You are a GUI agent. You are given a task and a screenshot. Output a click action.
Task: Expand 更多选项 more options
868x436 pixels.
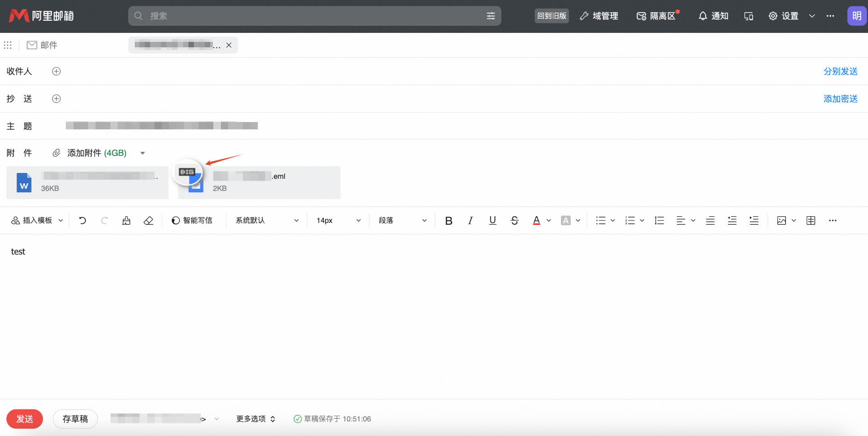point(256,419)
